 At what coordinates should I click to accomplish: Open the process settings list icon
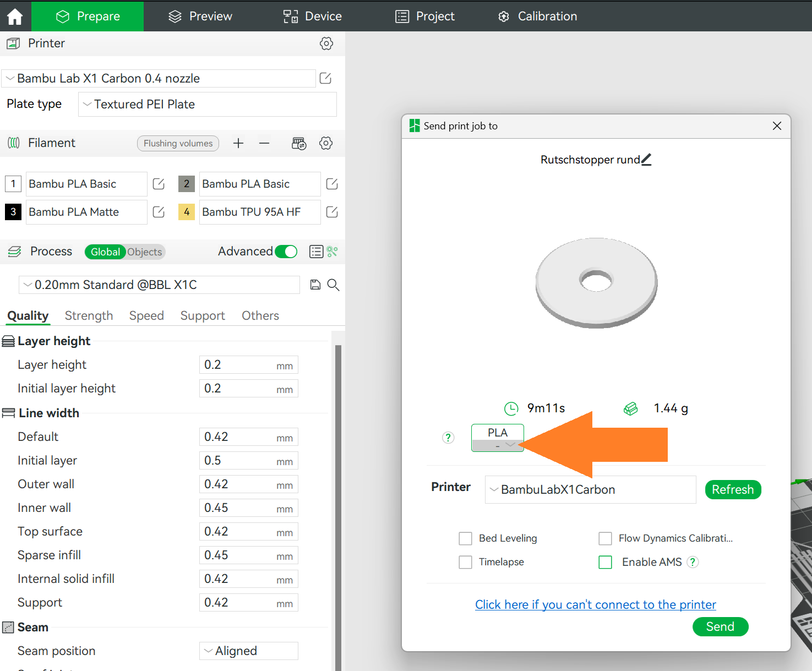coord(316,252)
